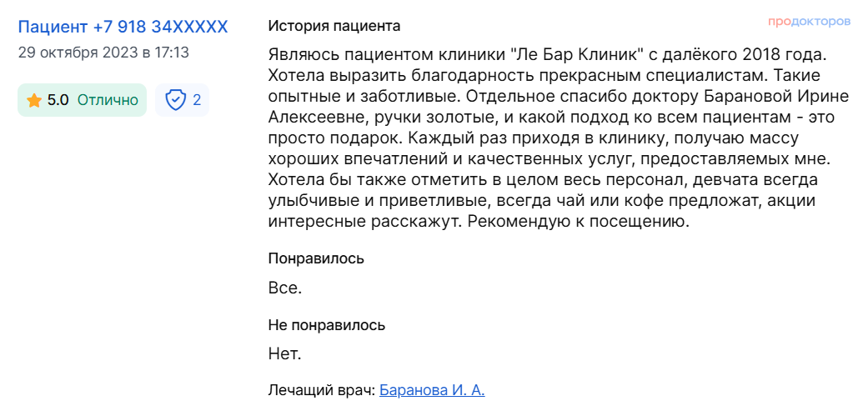The width and height of the screenshot is (868, 411).
Task: Click the Понравилось section heading
Action: tap(316, 258)
